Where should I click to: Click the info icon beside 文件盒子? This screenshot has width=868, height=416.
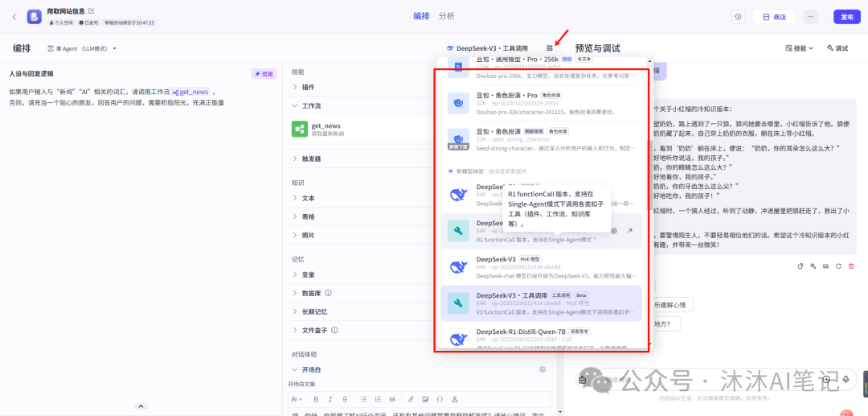(334, 330)
